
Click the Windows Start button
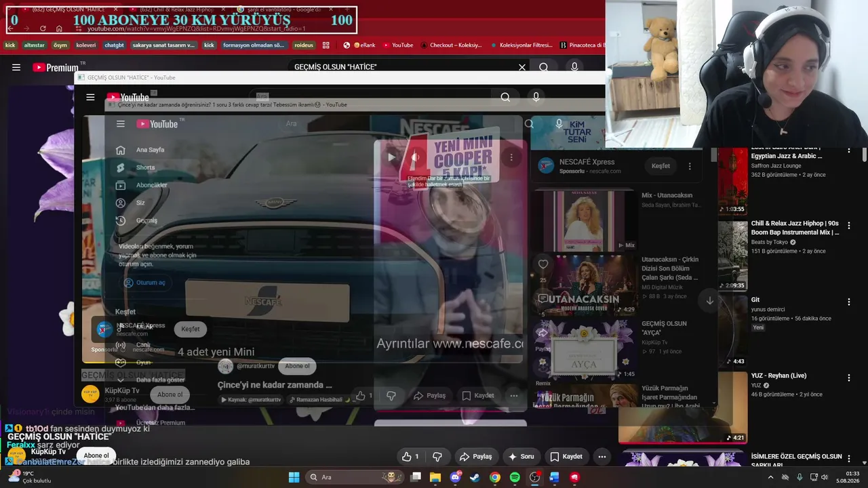tap(294, 477)
